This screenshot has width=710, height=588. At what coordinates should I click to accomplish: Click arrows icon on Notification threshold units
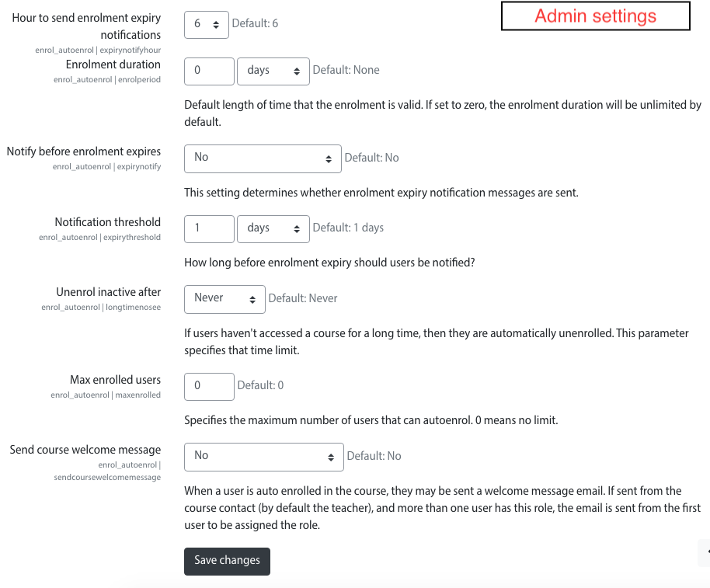coord(297,229)
